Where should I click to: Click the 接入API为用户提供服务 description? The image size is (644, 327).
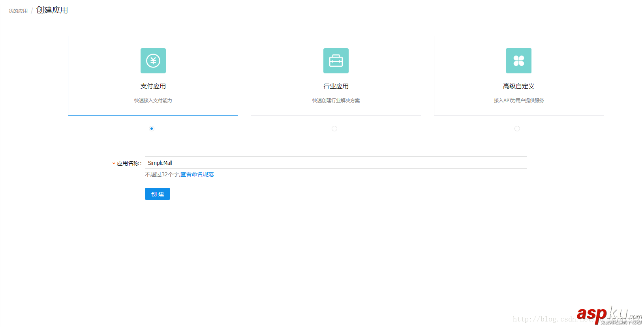519,101
